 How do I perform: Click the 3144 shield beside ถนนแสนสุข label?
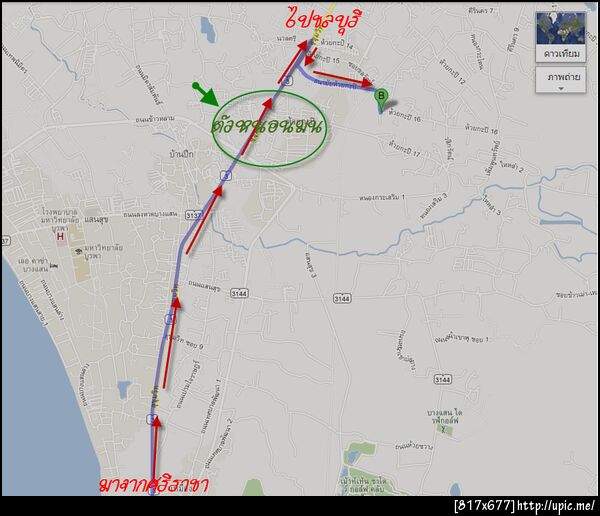pyautogui.click(x=239, y=294)
